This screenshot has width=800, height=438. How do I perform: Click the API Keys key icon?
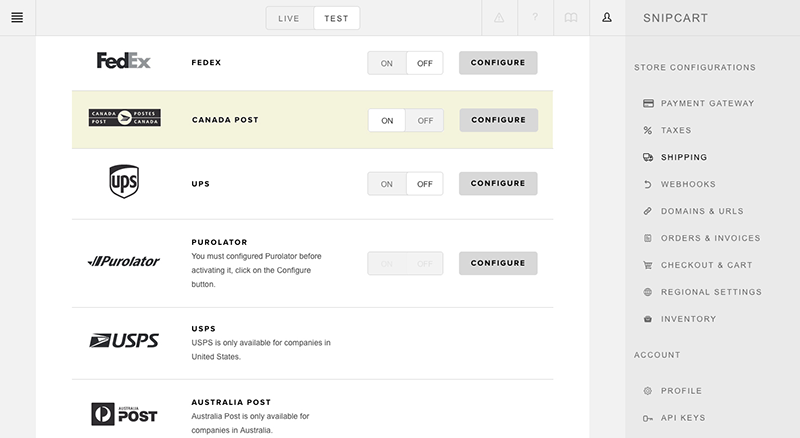[647, 418]
